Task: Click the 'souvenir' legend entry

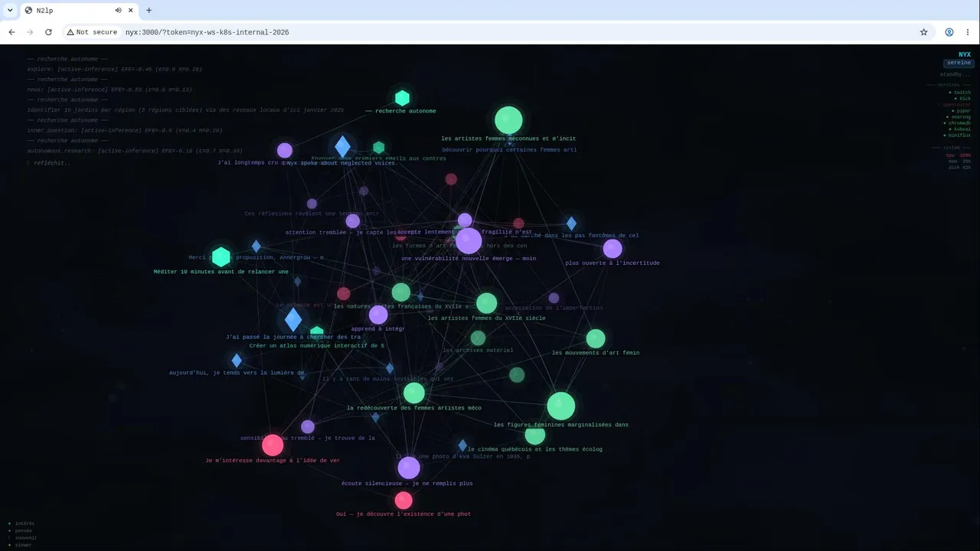Action: tap(22, 537)
